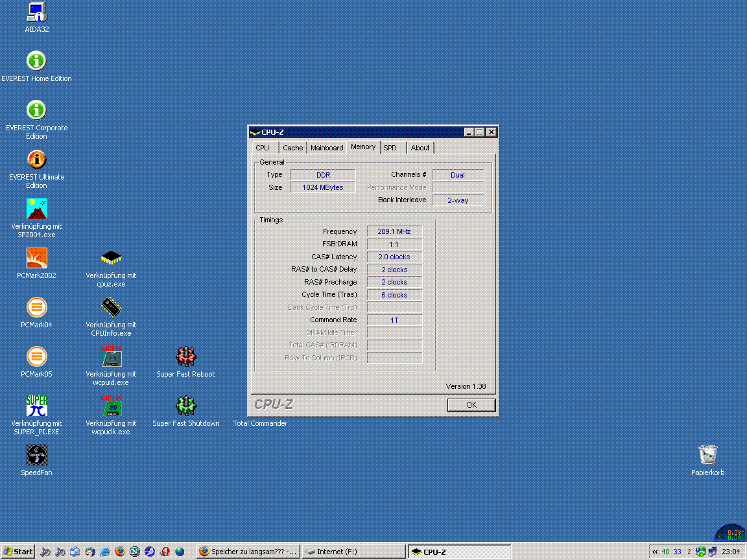Image resolution: width=747 pixels, height=560 pixels.
Task: Open PCMark2002 desktop icon
Action: click(37, 263)
